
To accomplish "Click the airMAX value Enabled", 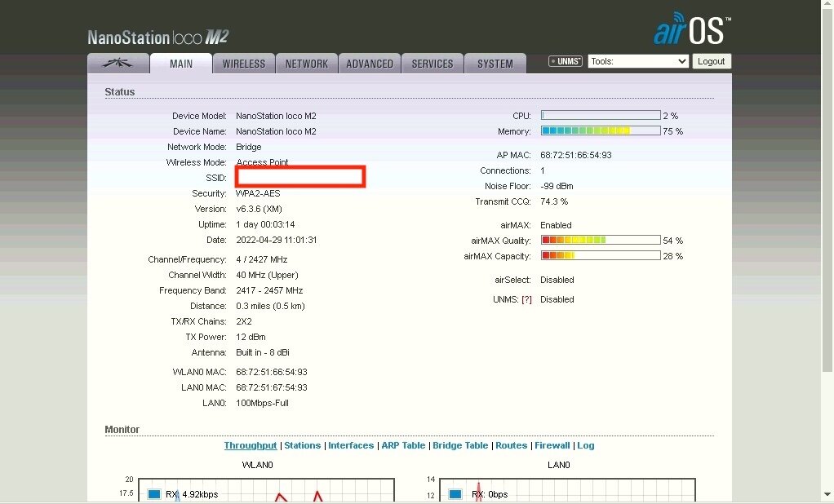I will tap(556, 225).
